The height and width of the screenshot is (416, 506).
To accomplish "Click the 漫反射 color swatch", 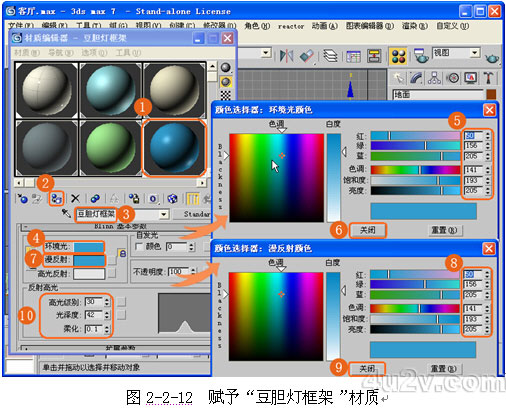I will (89, 260).
